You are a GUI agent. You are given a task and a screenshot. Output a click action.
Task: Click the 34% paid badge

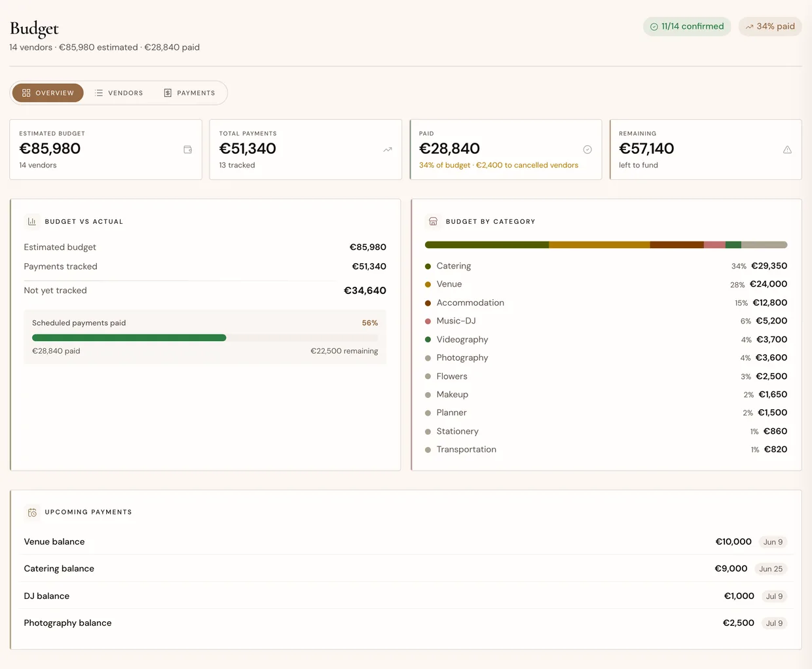(770, 26)
